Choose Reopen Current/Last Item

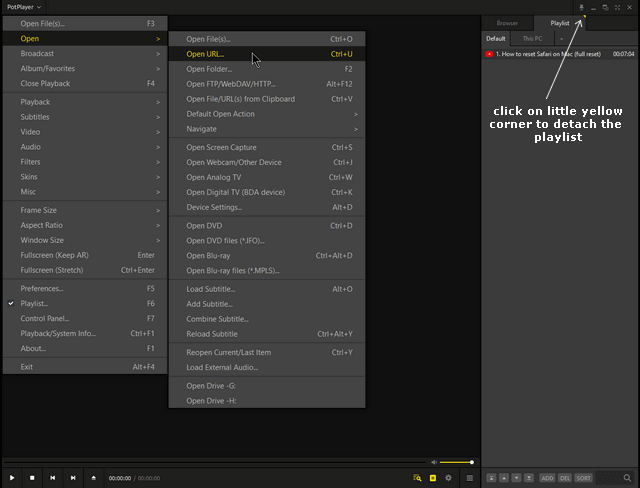[267, 352]
